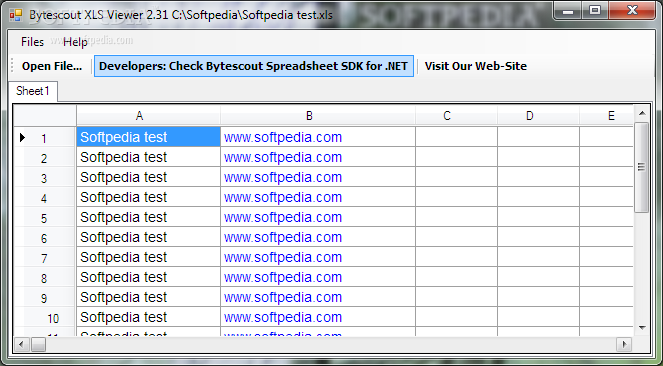The width and height of the screenshot is (663, 366).
Task: Click horizontal scrollbar right arrow
Action: [624, 344]
